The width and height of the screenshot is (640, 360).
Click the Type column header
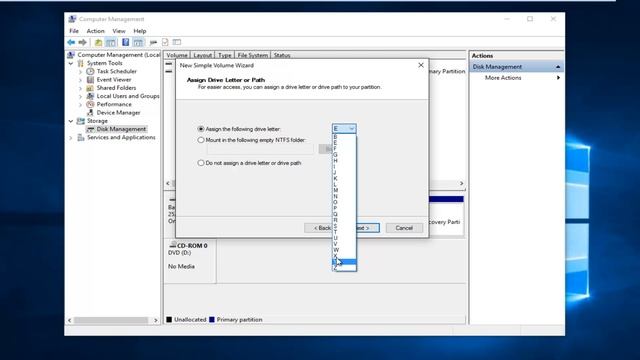tap(224, 55)
